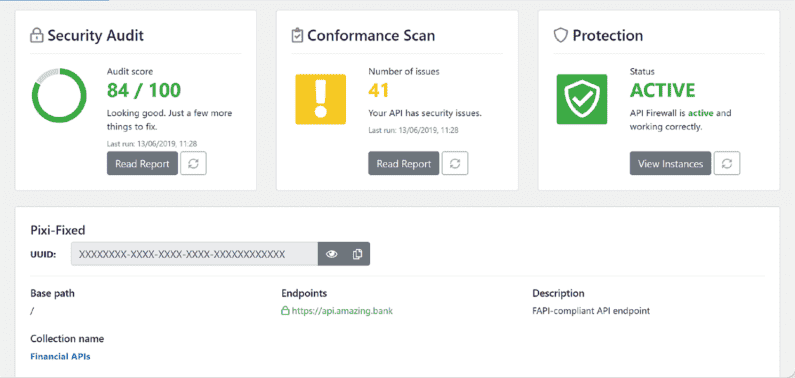Click the audit score progress ring

pyautogui.click(x=59, y=95)
